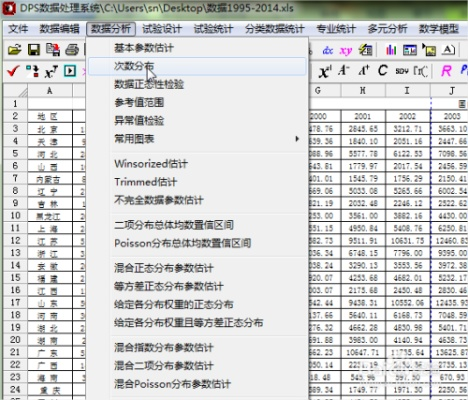The height and width of the screenshot is (400, 468).
Task: Click the 内蒙古 cell
Action: (x=50, y=179)
